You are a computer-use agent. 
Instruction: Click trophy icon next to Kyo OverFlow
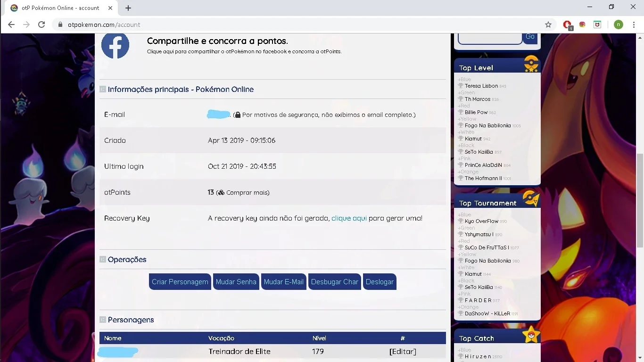461,221
